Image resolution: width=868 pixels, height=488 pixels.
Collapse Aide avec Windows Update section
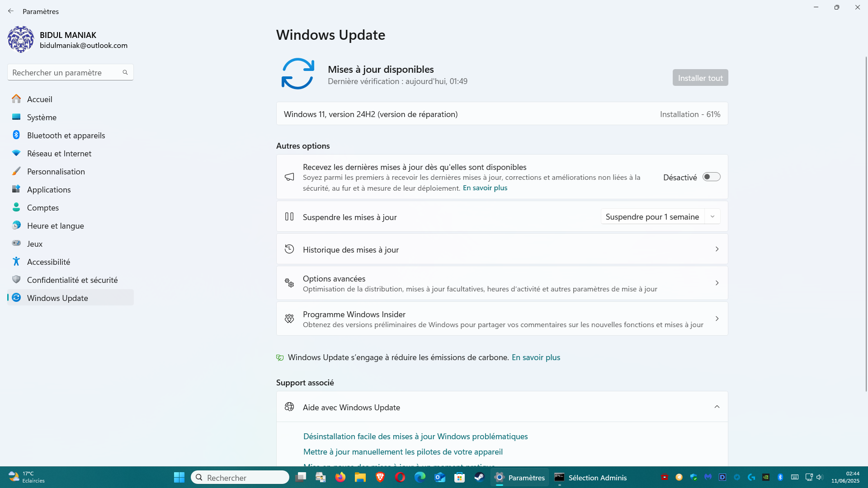coord(717,407)
